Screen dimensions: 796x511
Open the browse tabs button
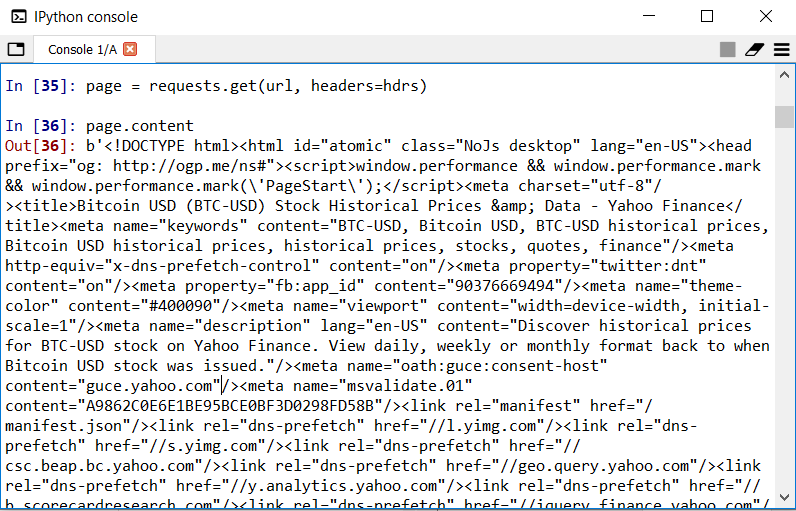(x=16, y=49)
